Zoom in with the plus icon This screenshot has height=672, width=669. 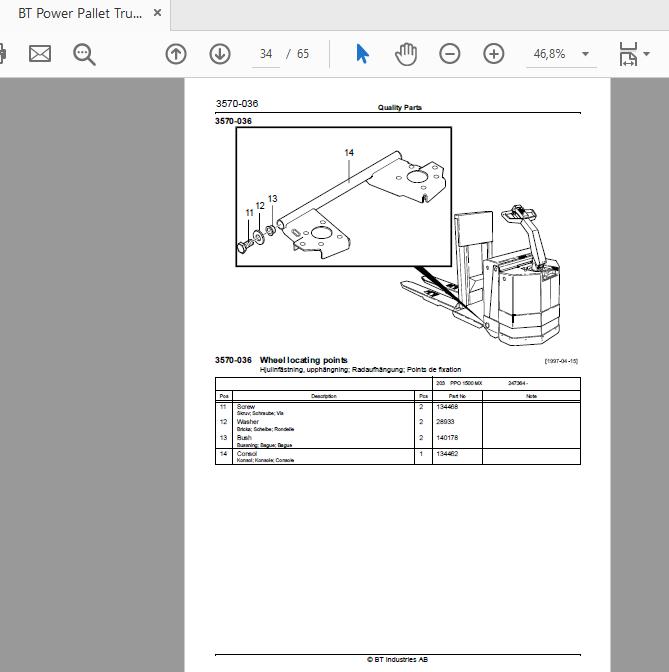pos(494,54)
